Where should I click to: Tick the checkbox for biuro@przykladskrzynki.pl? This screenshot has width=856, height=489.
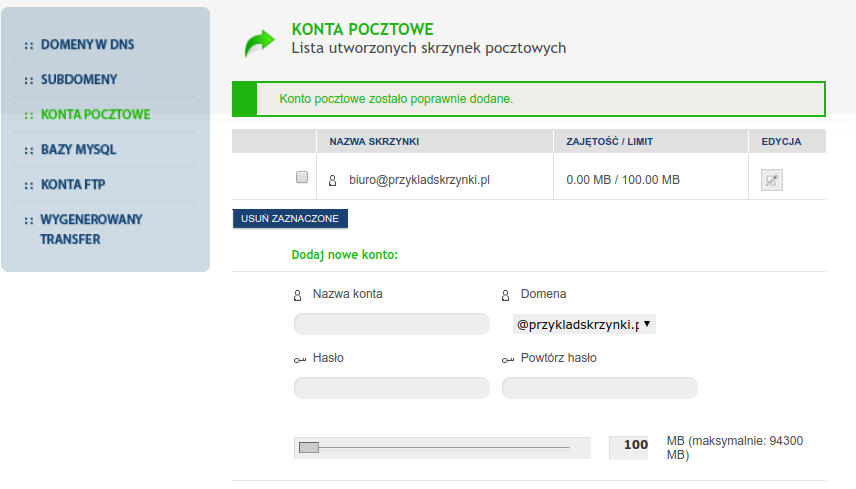[x=302, y=177]
